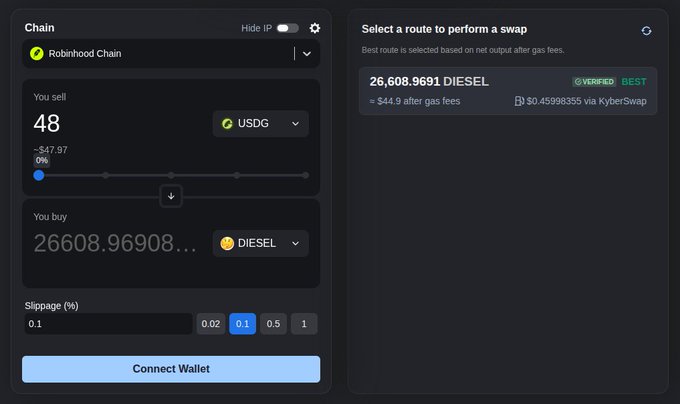Click the ~$47.97 value text
Viewport: 680px width, 404px height.
pyautogui.click(x=50, y=150)
